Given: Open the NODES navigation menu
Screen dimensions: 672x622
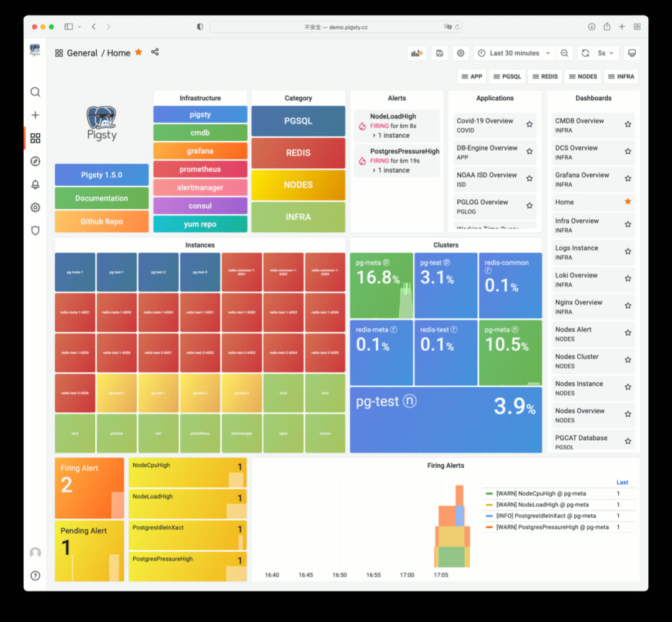Looking at the screenshot, I should click(x=582, y=77).
